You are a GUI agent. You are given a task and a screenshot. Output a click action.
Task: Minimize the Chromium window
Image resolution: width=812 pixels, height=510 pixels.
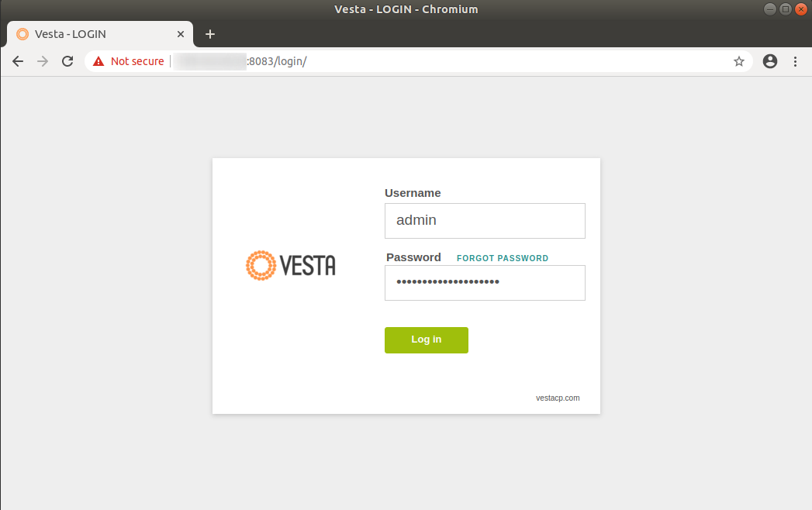[770, 9]
